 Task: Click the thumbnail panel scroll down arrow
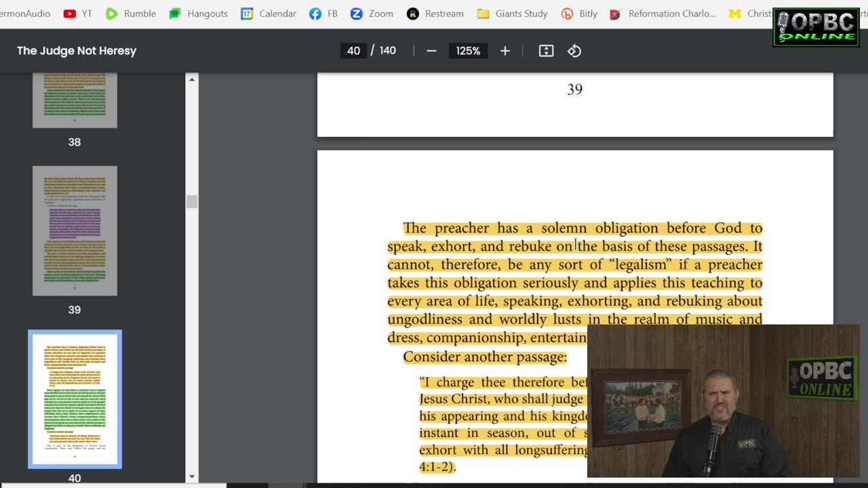(192, 477)
